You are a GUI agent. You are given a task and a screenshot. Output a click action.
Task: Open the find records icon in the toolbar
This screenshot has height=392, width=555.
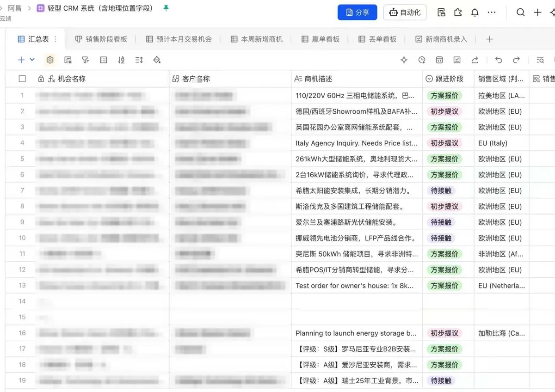(540, 60)
